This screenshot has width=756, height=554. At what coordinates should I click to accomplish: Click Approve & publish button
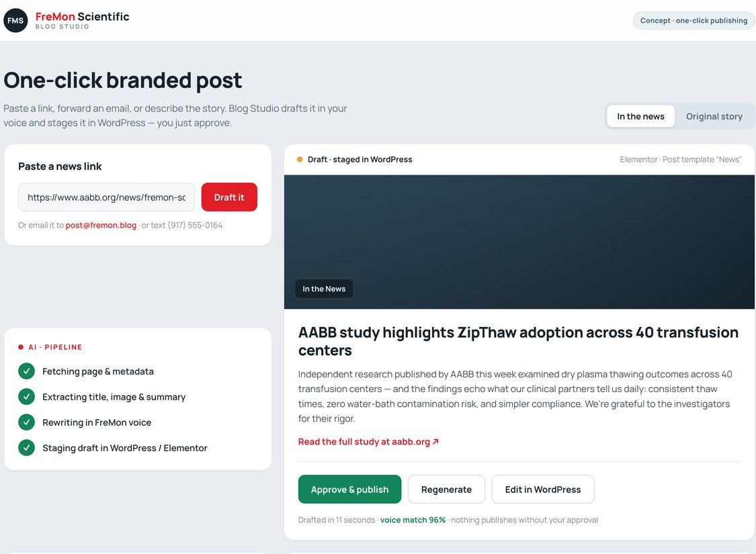click(x=349, y=490)
